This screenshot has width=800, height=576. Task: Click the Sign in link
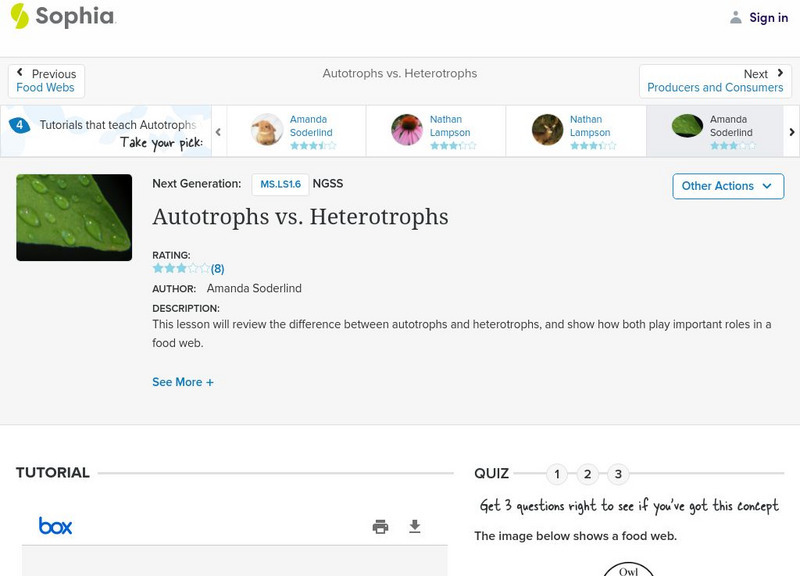[768, 18]
